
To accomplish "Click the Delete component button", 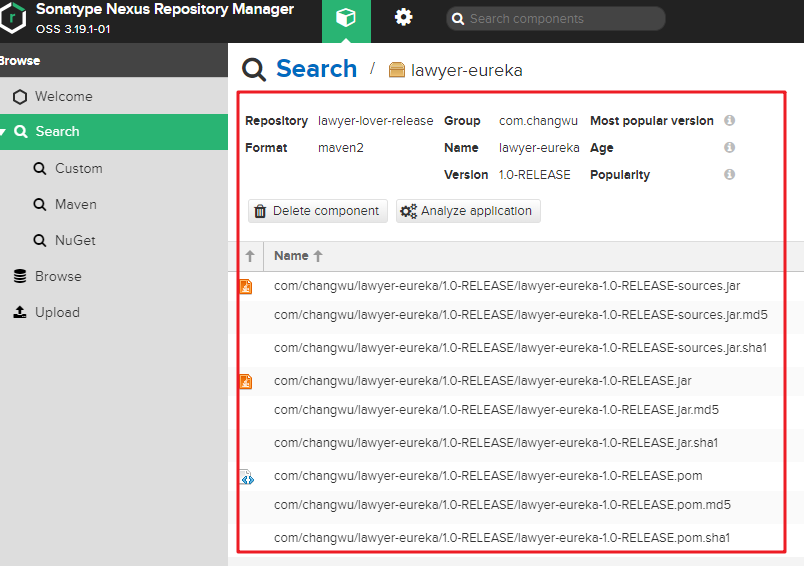I will coord(317,211).
